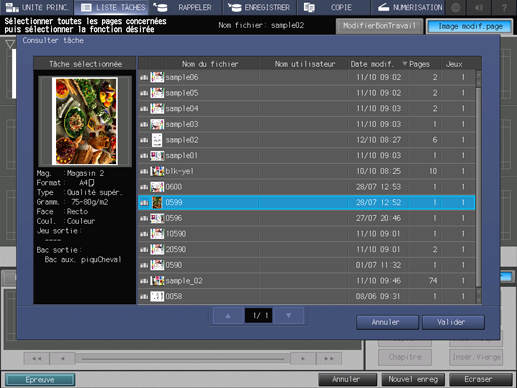
Task: Select the 10590 file name
Action: point(176,234)
